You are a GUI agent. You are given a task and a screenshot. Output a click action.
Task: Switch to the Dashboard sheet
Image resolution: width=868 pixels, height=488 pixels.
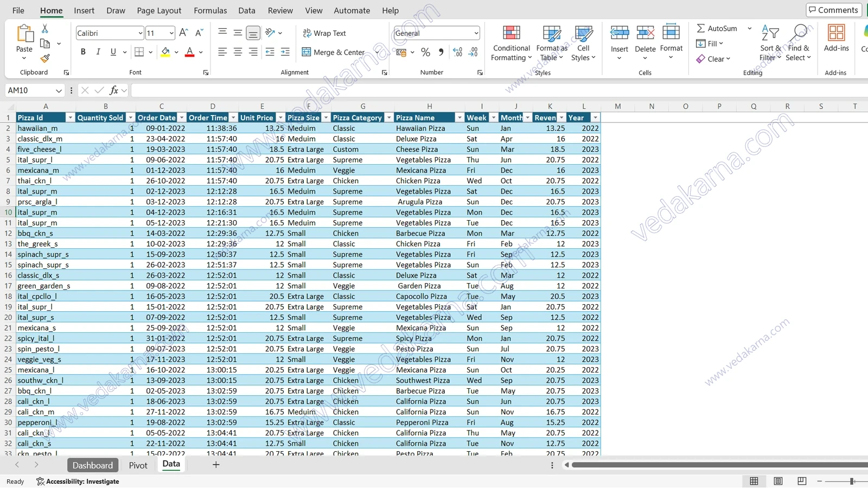[x=93, y=465]
